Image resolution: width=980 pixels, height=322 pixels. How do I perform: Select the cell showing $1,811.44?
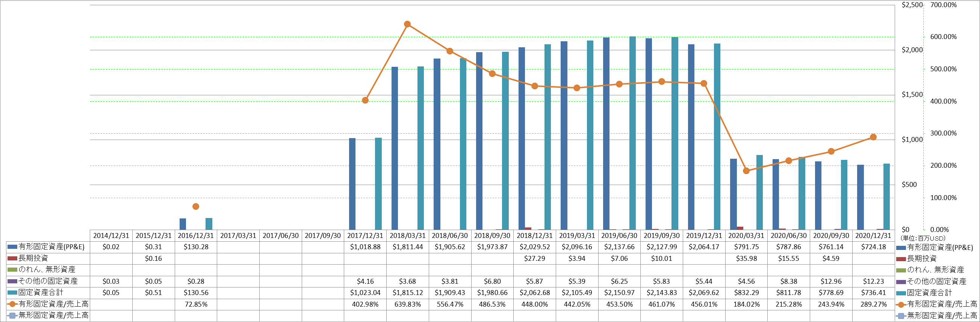[x=407, y=247]
